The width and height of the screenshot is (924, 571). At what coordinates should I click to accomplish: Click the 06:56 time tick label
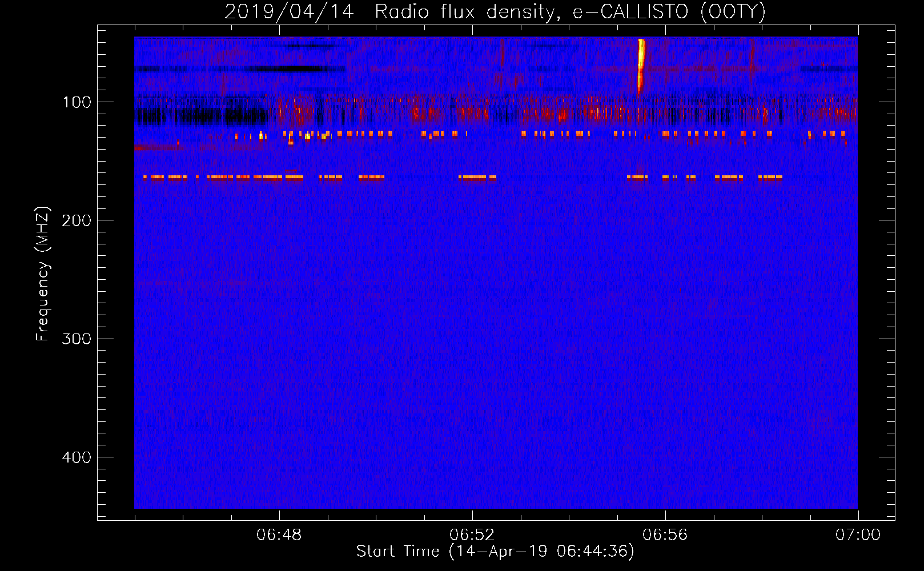665,535
